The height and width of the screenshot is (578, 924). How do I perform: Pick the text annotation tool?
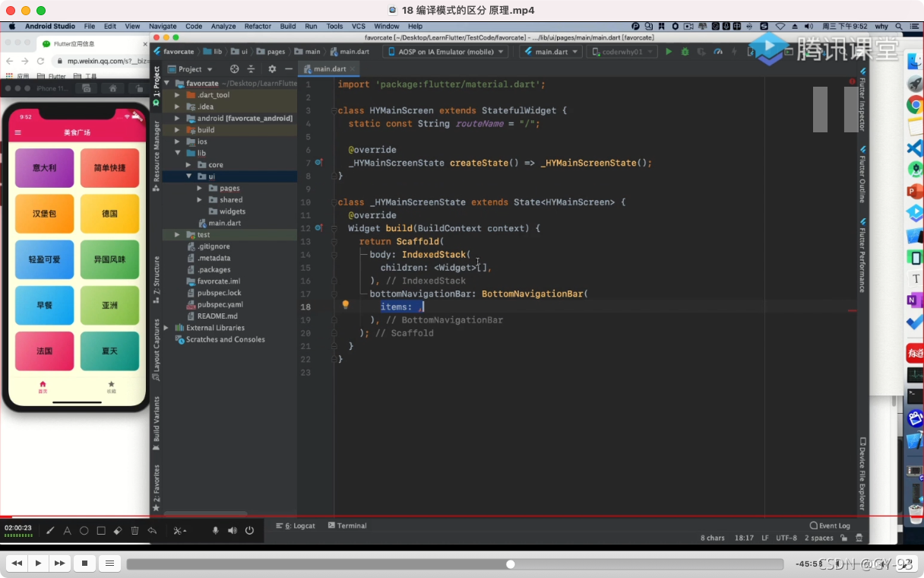coord(67,531)
